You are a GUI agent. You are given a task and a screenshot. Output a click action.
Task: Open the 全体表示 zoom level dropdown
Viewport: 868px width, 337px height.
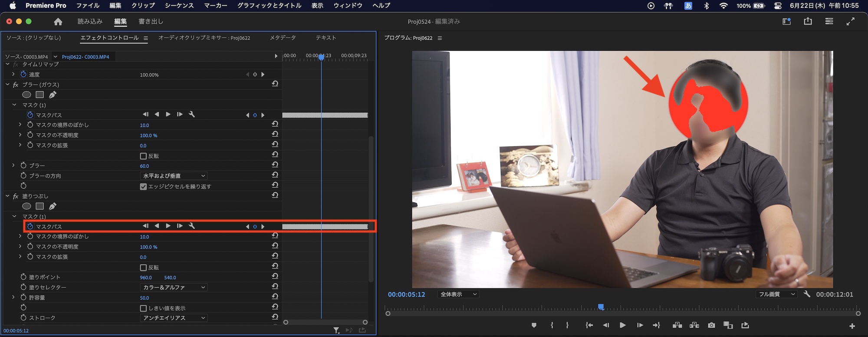click(458, 294)
